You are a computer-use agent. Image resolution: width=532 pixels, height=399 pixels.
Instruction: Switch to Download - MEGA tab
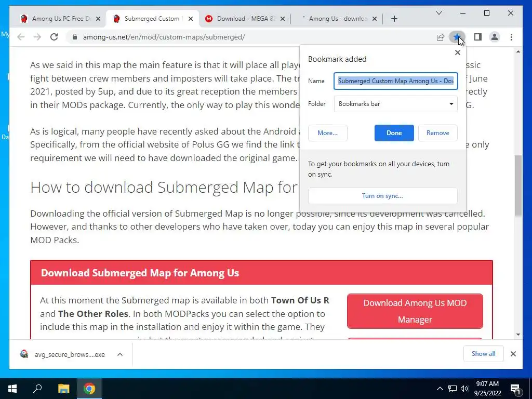(x=244, y=19)
